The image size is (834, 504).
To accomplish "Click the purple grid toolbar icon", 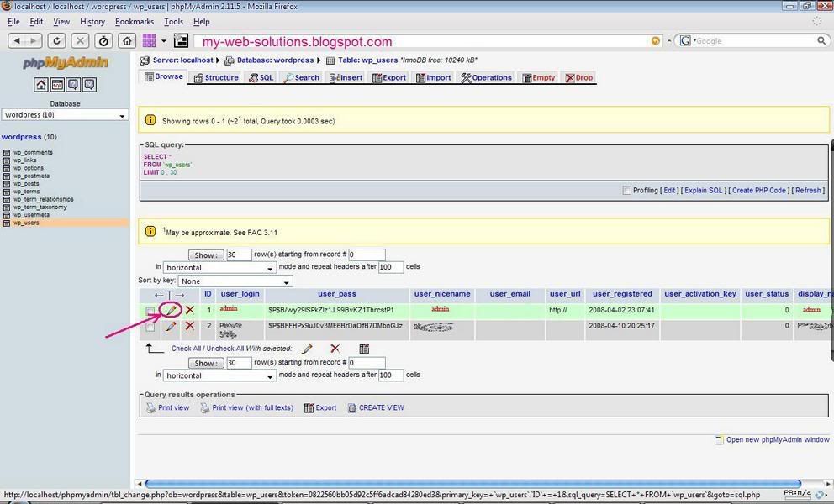I will (x=150, y=40).
